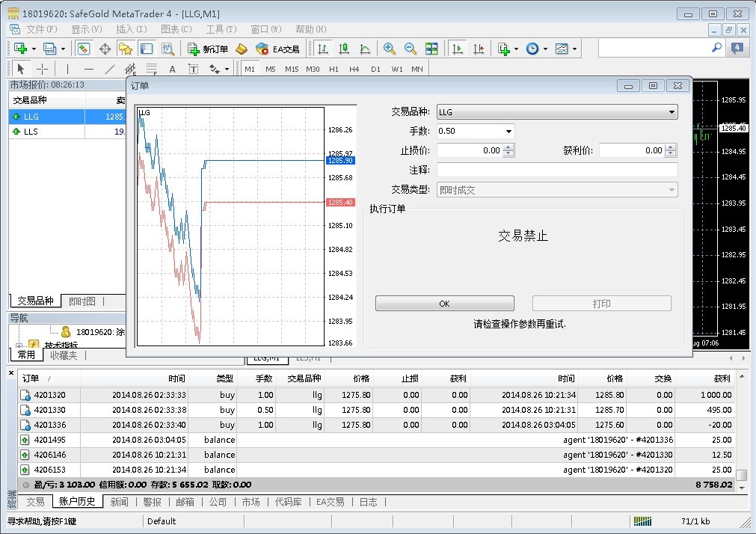Screen dimensions: 756x534
Task: Toggle the EA交易 auto trading button
Action: click(x=277, y=49)
